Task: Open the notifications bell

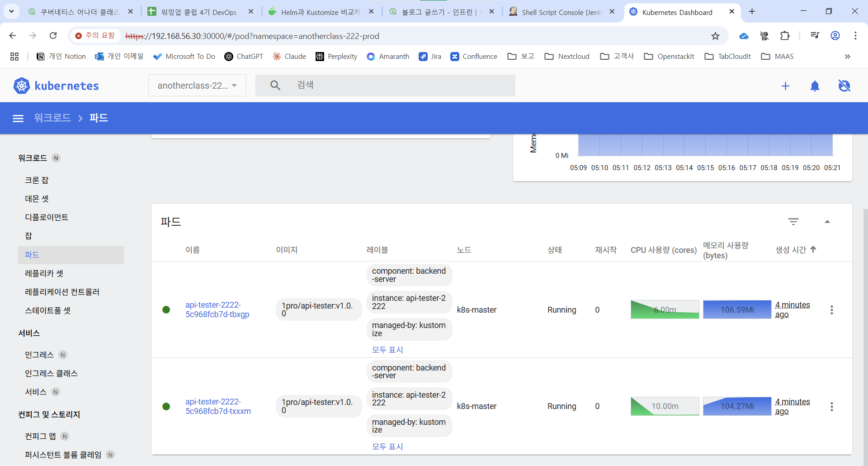Action: click(x=815, y=86)
